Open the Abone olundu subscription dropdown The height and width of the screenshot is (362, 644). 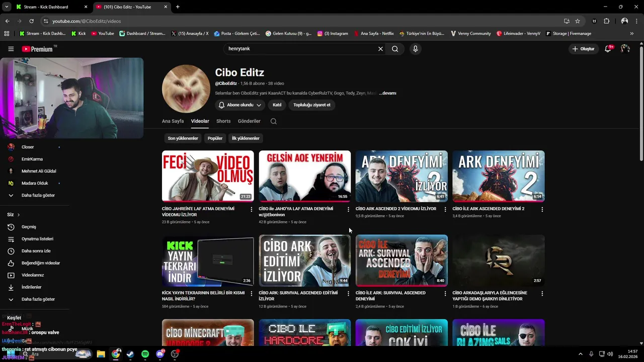coord(240,105)
